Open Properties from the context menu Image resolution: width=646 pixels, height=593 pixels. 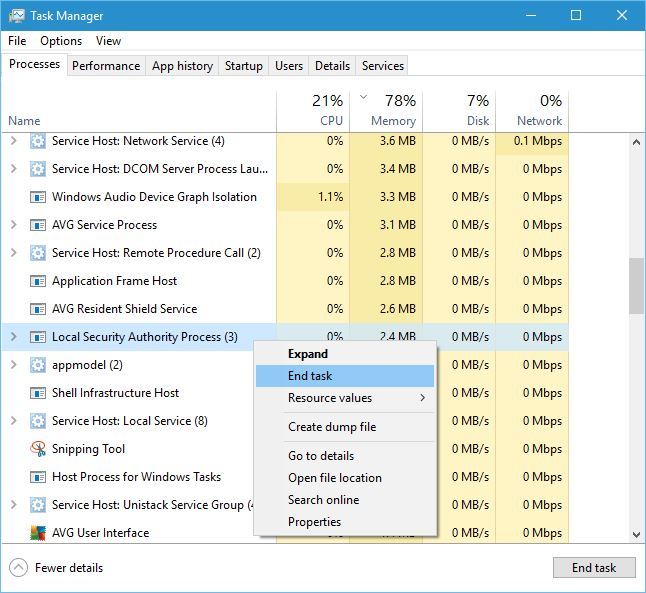pyautogui.click(x=345, y=522)
